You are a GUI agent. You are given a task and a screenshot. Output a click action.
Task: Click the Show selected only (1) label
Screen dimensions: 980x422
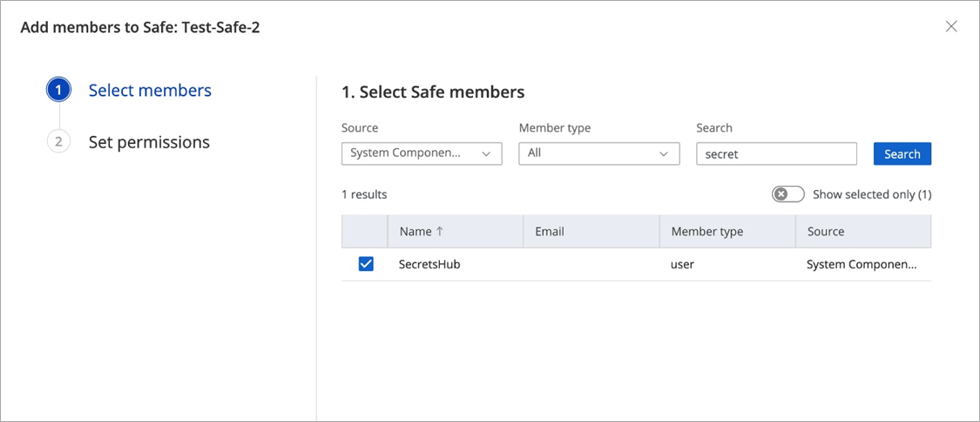tap(871, 194)
